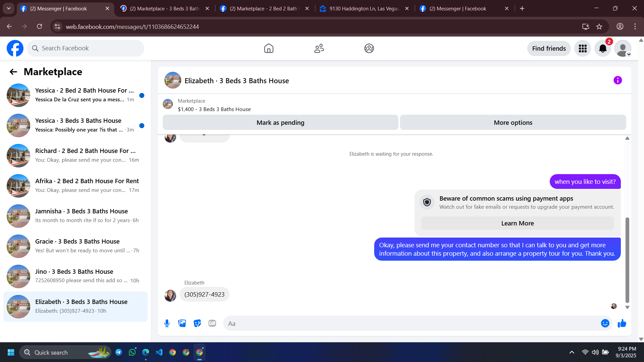Image resolution: width=644 pixels, height=362 pixels.
Task: Open the account profile menu
Action: click(x=623, y=48)
